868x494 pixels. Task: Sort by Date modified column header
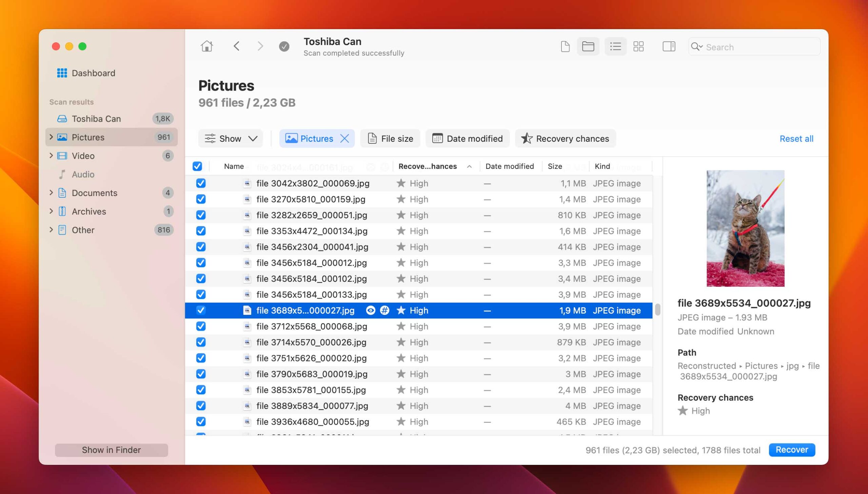[510, 166]
